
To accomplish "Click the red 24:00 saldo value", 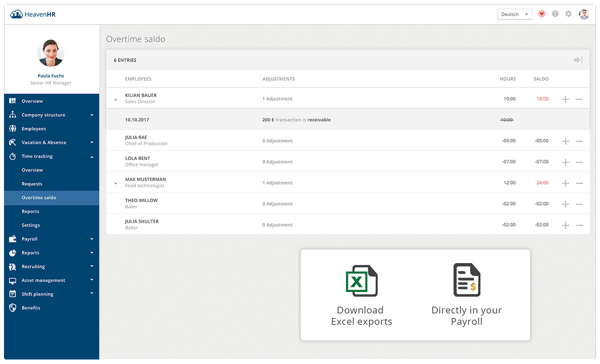I will 542,183.
